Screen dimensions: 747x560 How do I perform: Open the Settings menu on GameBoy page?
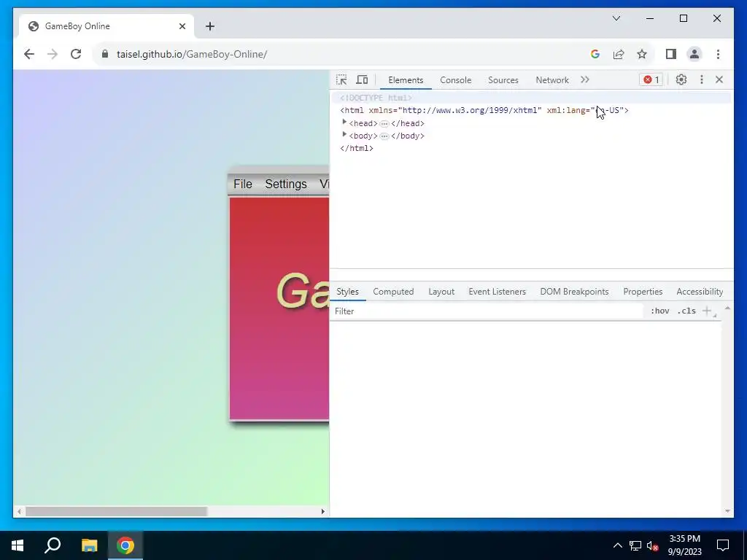[286, 184]
